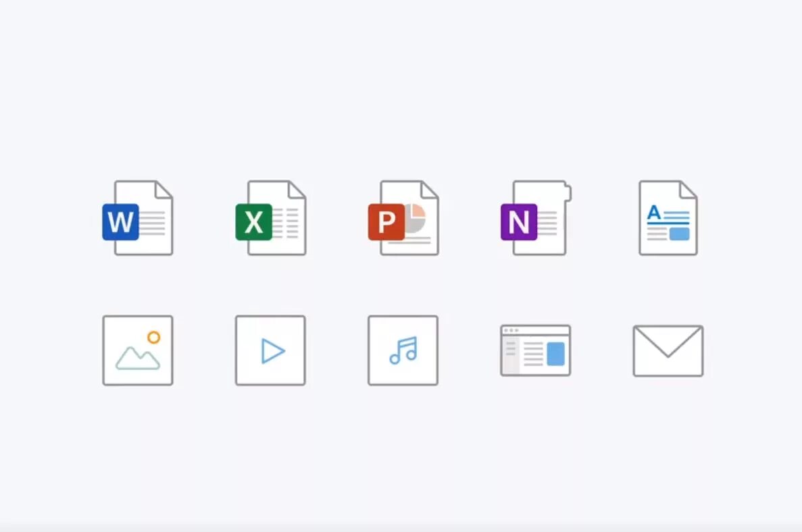Click the video play file icon

(270, 350)
